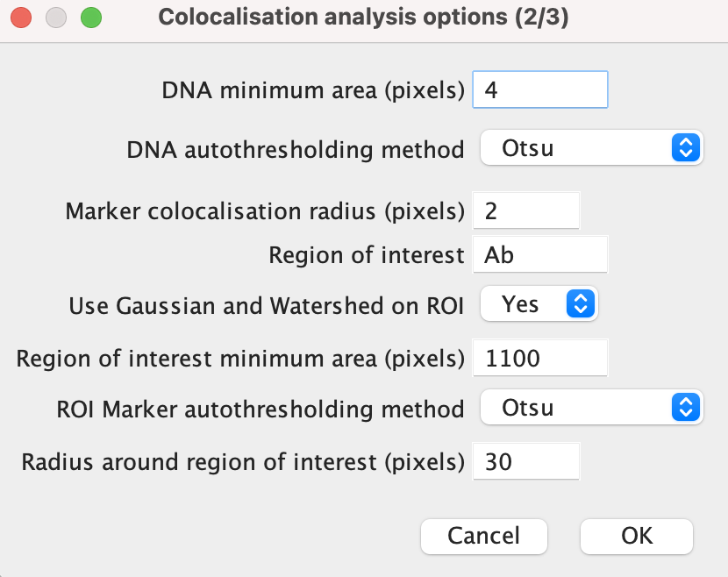Click the Marker colocalisation radius field
The image size is (728, 577).
525,210
